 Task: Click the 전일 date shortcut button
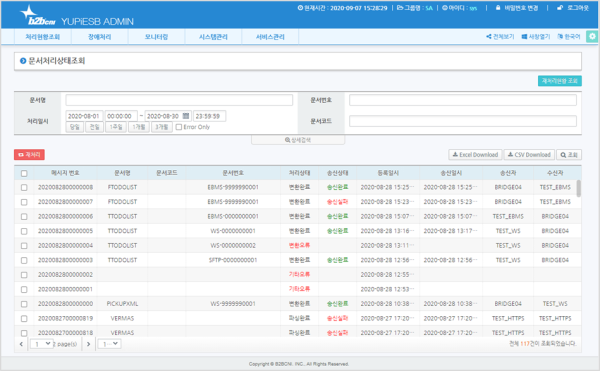[x=94, y=127]
